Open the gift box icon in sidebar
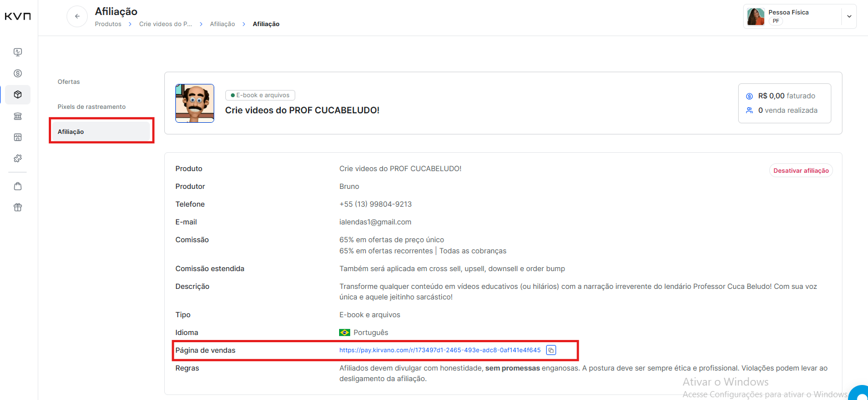The width and height of the screenshot is (868, 400). 18,207
